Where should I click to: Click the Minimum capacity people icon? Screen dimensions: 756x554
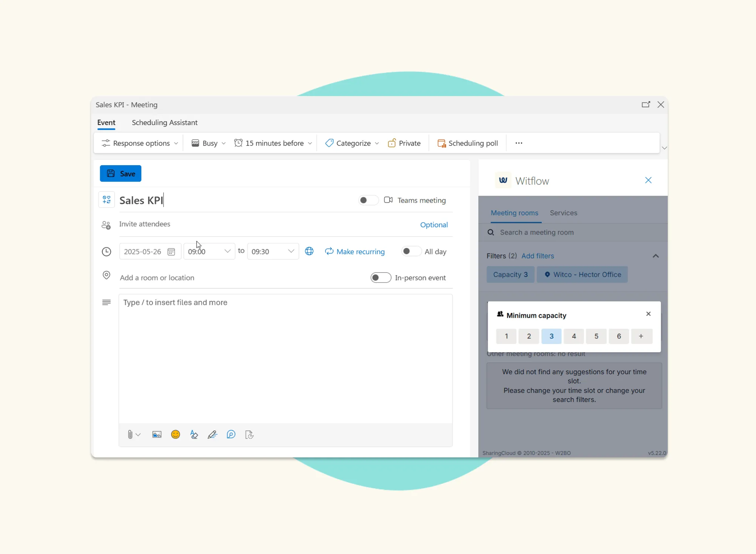click(500, 314)
